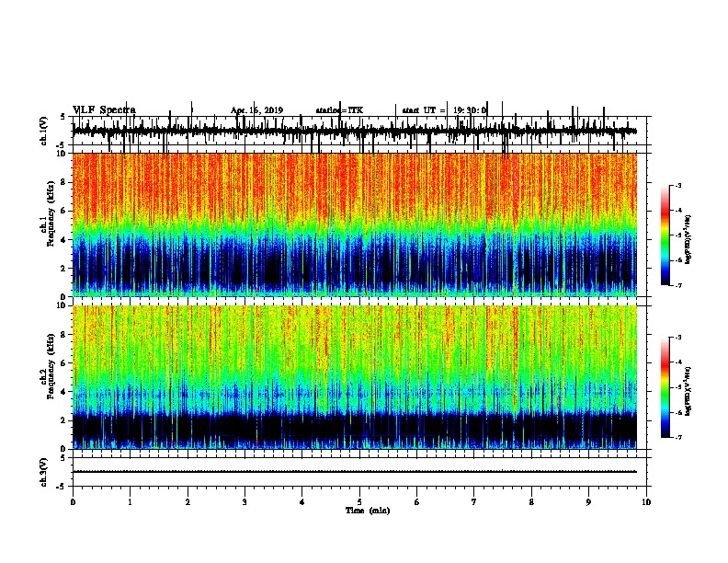Click the flat ch.3 voltage trace line

click(355, 472)
